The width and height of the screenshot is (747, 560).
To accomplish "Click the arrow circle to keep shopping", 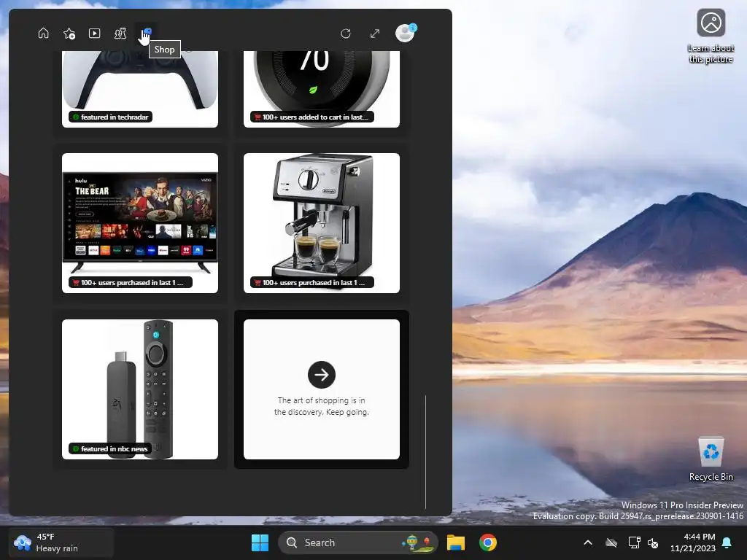I will point(322,375).
